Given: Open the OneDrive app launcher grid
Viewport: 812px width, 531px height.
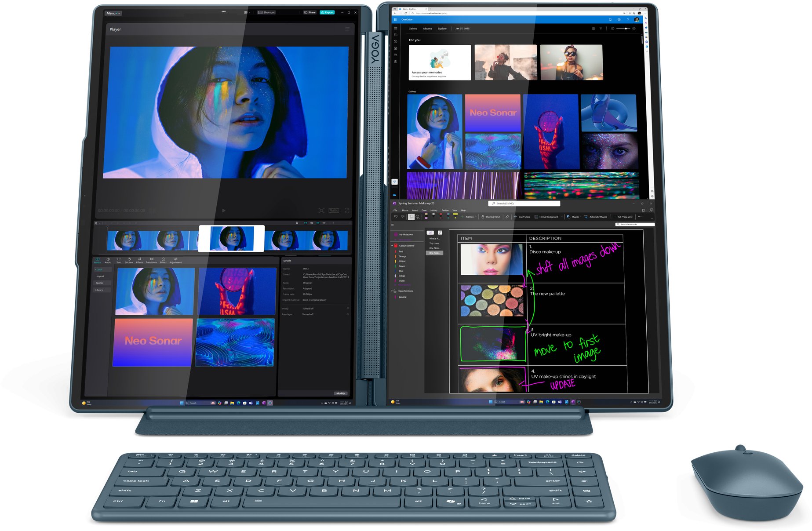Looking at the screenshot, I should [396, 20].
